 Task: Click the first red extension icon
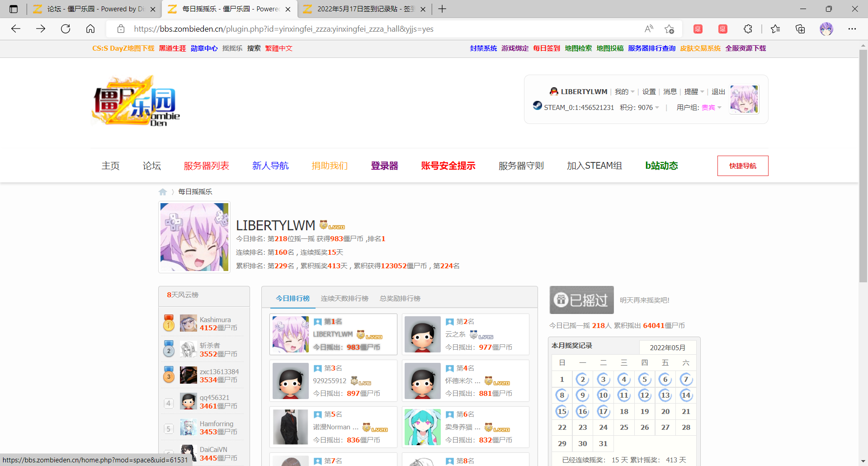point(698,29)
